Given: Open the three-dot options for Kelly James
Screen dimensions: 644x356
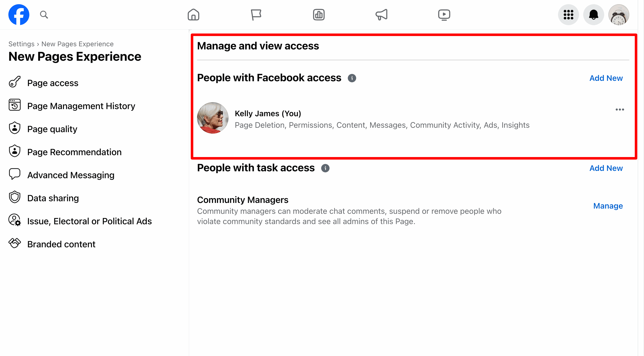Looking at the screenshot, I should tap(620, 110).
